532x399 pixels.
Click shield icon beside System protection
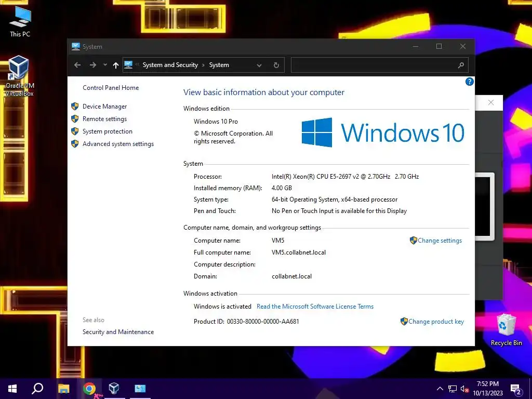point(75,131)
